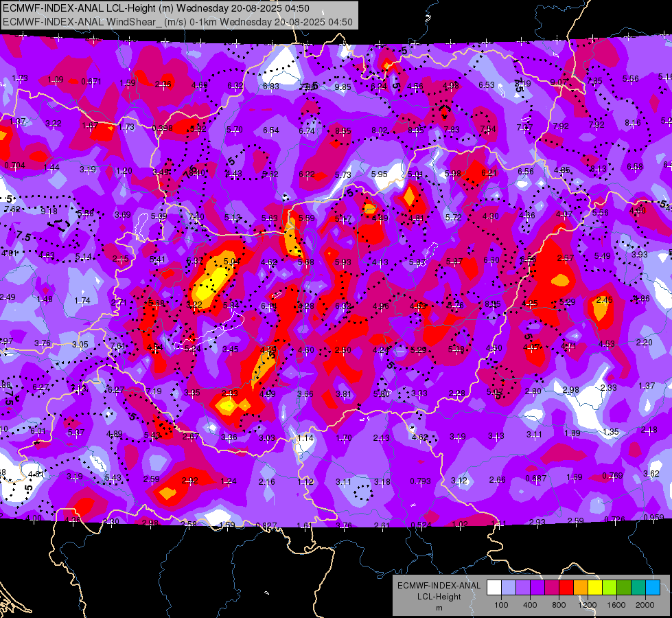The width and height of the screenshot is (672, 618).
Task: Click the pale lavender legend swatch
Action: point(508,588)
